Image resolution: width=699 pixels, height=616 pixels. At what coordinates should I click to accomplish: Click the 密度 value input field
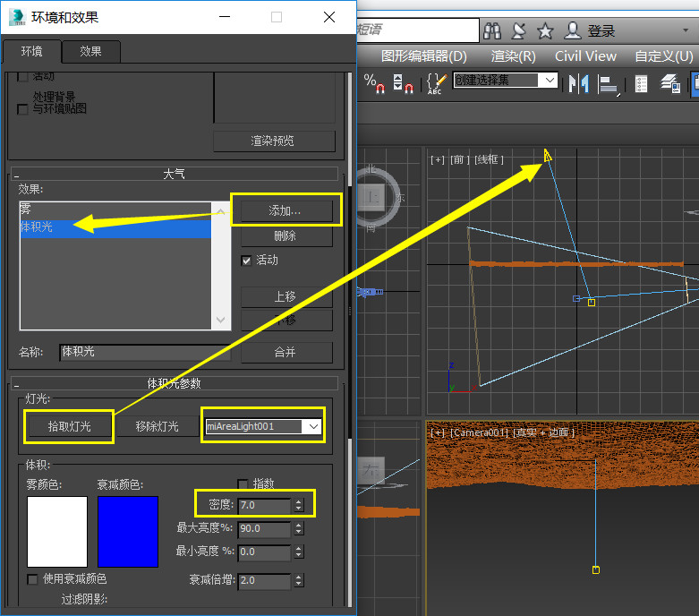tap(264, 506)
